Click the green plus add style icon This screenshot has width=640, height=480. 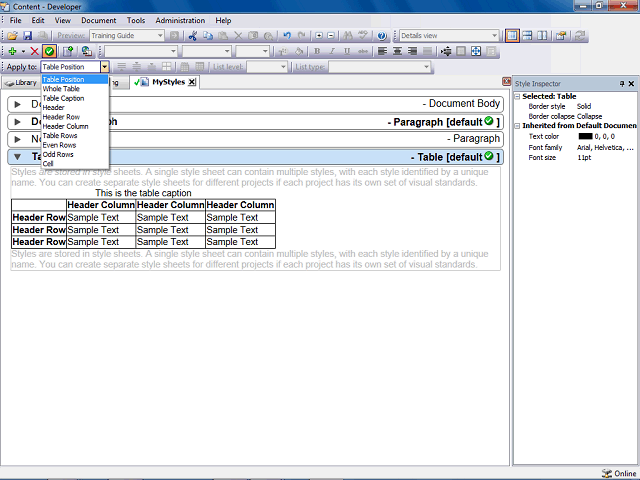pos(12,51)
